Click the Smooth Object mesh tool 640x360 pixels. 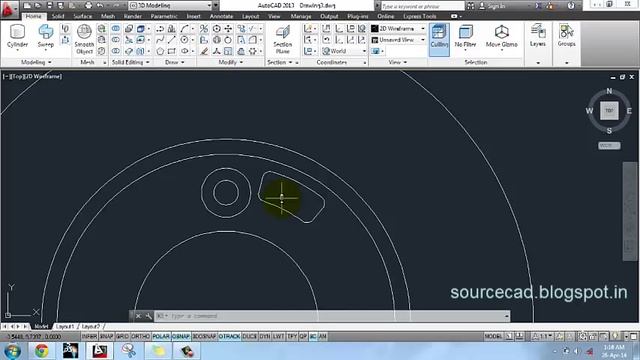(84, 40)
